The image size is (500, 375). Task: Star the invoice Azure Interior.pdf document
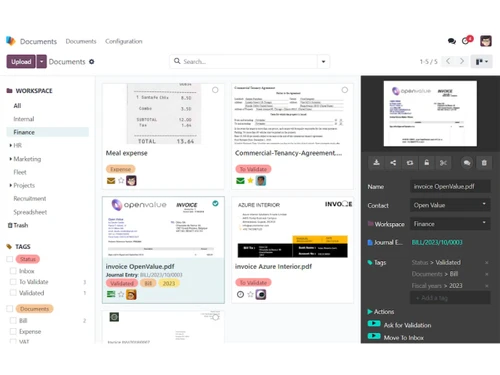(x=250, y=294)
